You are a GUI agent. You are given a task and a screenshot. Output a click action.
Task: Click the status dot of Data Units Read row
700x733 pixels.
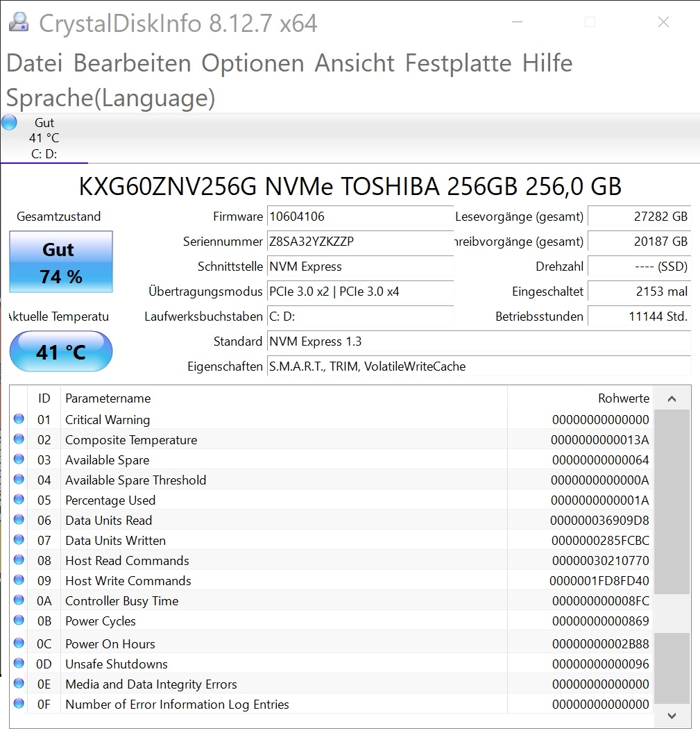pos(19,519)
